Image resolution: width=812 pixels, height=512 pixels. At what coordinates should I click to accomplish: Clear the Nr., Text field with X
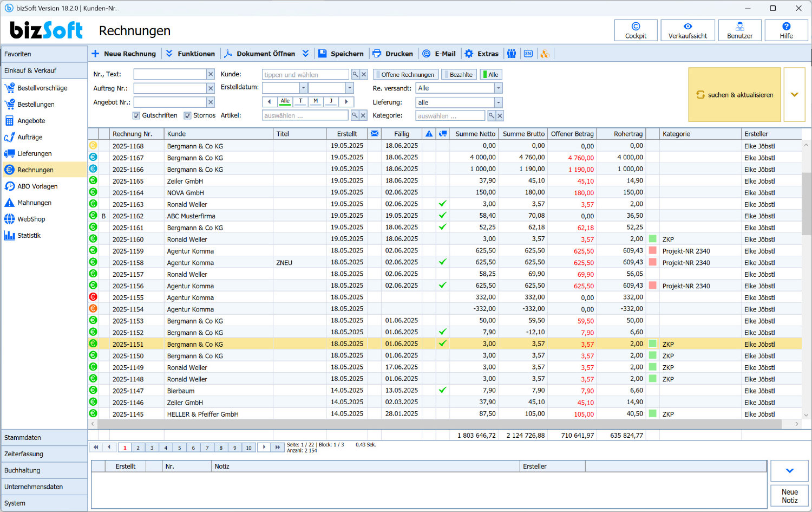pyautogui.click(x=211, y=74)
